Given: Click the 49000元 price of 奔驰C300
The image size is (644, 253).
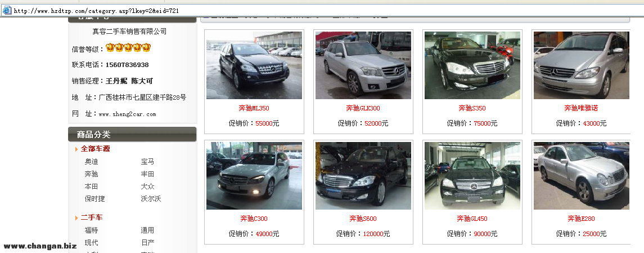Looking at the screenshot, I should click(267, 234).
